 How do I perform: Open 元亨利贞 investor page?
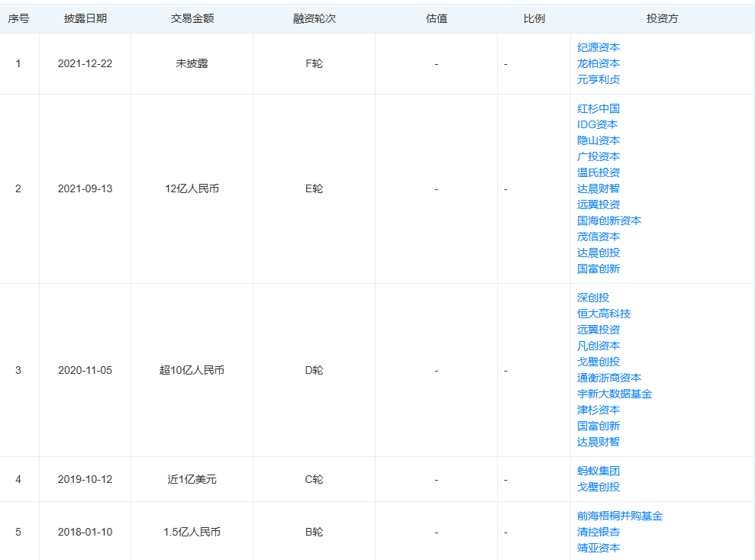[598, 79]
